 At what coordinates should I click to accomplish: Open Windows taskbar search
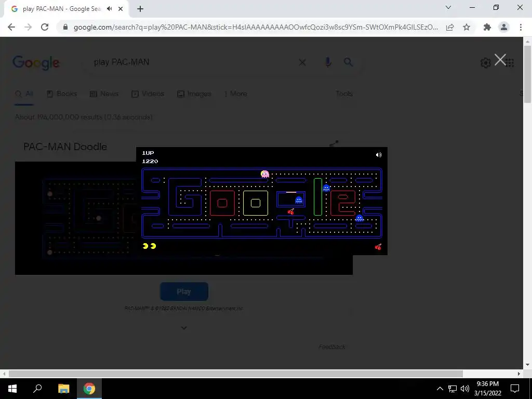[x=37, y=389]
